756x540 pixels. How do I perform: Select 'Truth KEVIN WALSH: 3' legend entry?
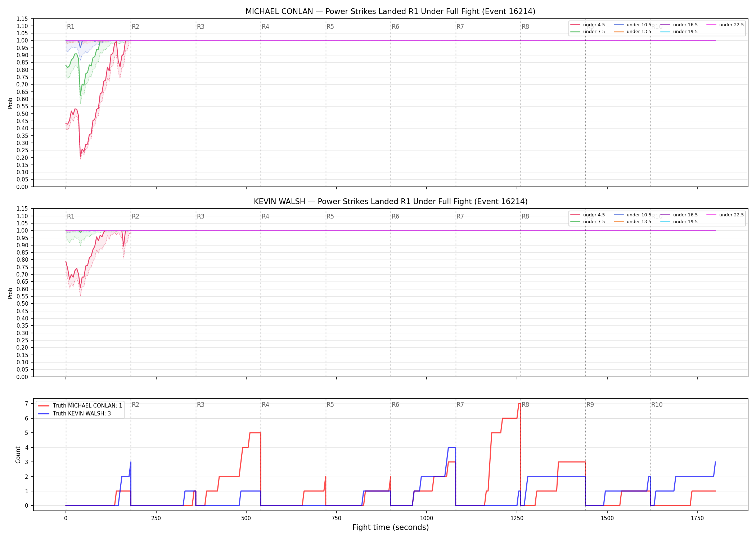(x=75, y=414)
